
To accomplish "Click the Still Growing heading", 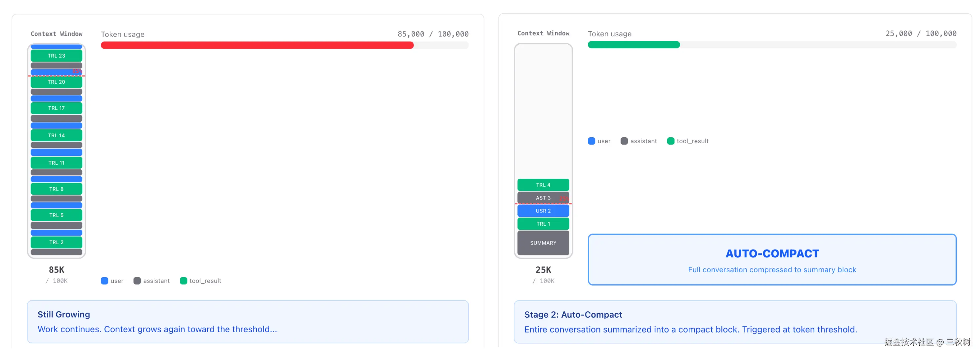I will coord(63,315).
